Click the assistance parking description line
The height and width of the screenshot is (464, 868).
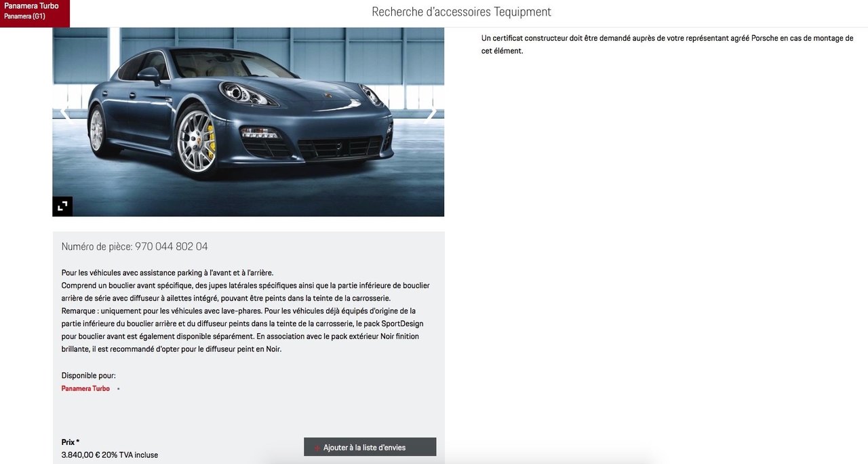tap(167, 273)
